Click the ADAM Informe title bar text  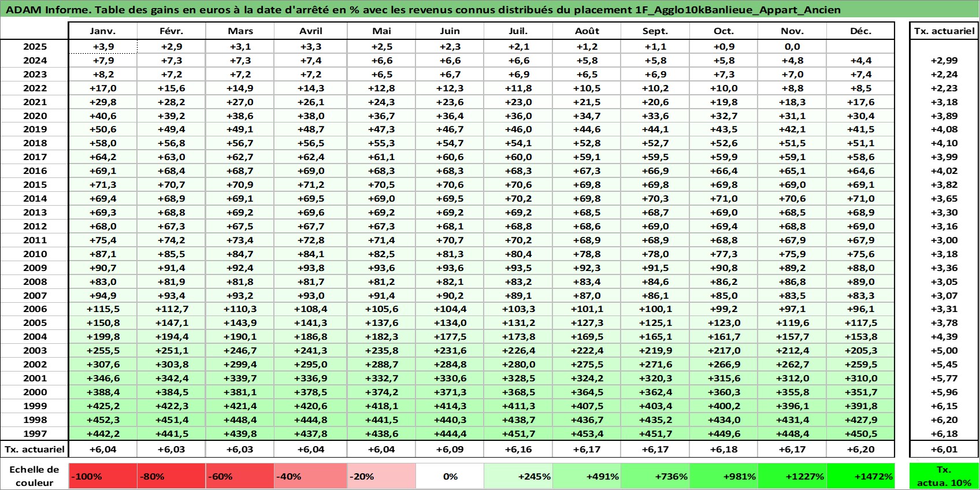(x=423, y=10)
